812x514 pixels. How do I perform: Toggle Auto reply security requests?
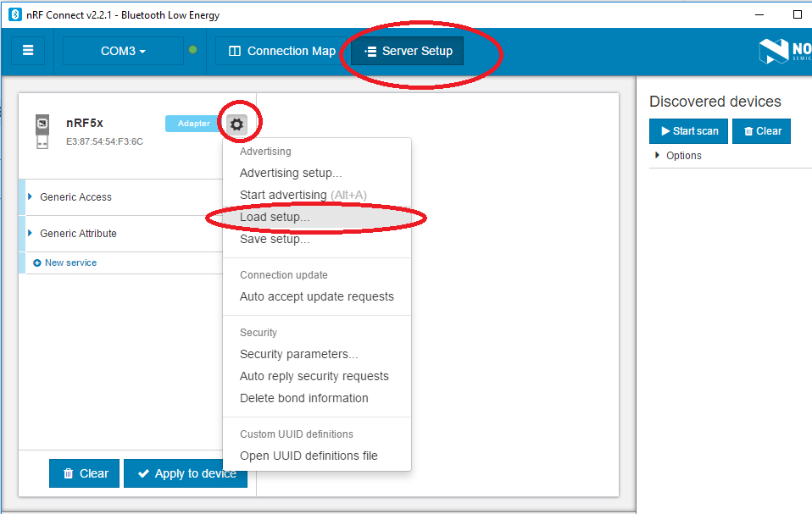[x=317, y=376]
